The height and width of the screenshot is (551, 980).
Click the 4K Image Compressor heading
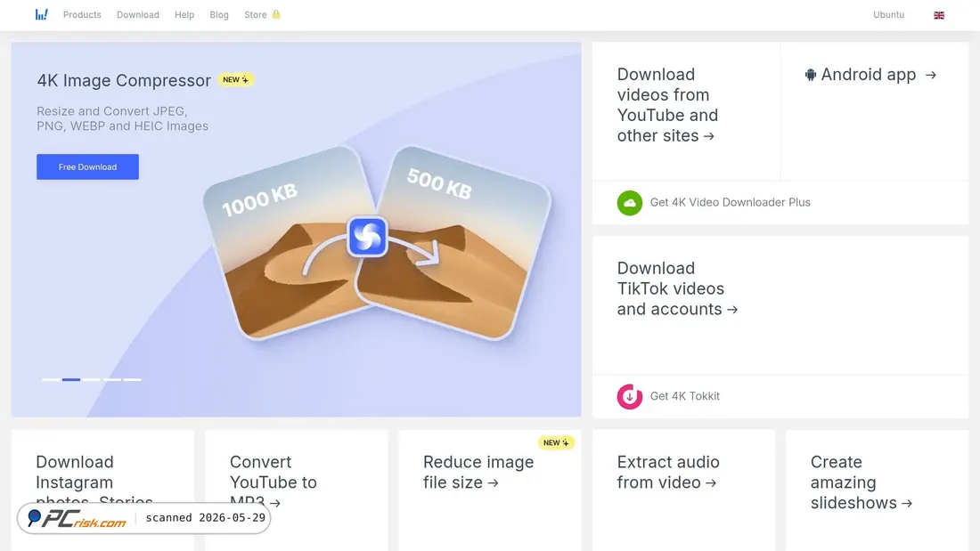point(124,81)
